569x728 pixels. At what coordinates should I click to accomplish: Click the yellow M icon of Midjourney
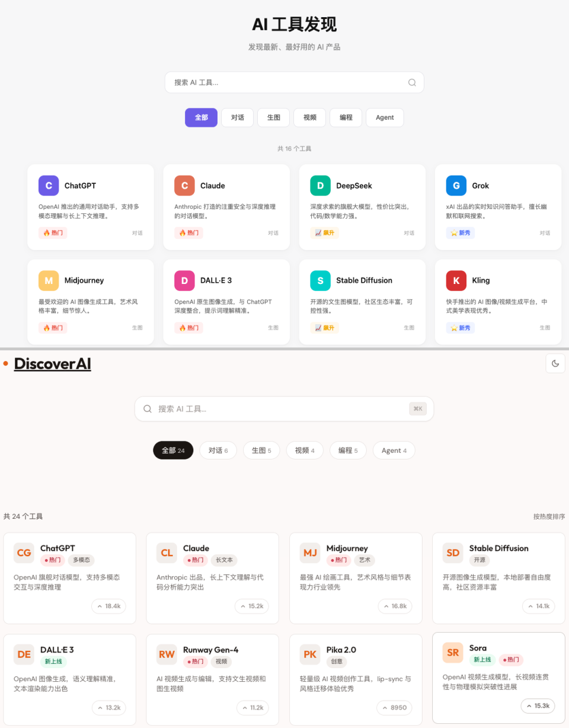click(x=49, y=280)
